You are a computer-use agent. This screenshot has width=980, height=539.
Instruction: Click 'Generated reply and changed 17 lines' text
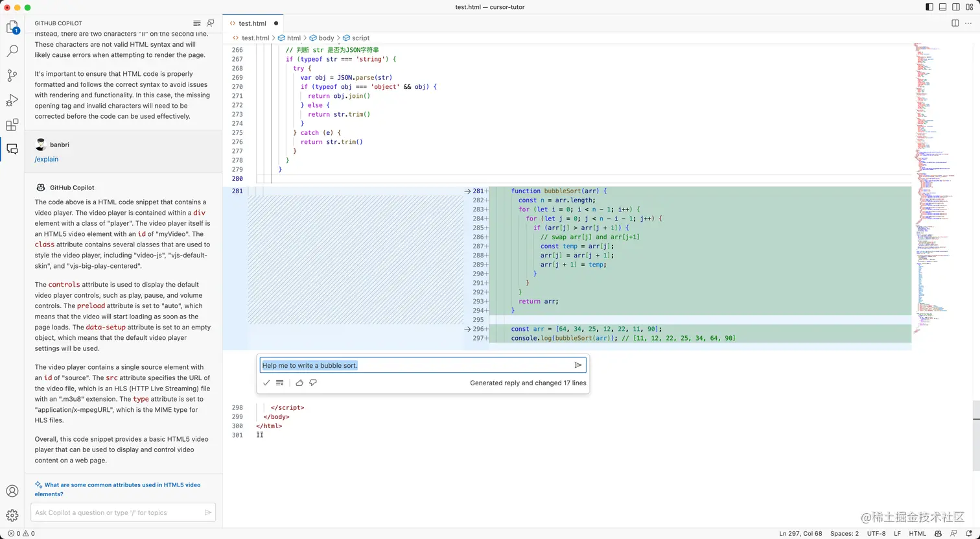click(528, 383)
